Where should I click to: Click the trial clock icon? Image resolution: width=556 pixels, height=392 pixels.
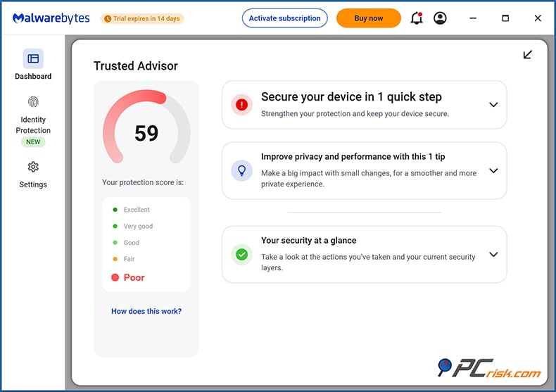point(108,19)
